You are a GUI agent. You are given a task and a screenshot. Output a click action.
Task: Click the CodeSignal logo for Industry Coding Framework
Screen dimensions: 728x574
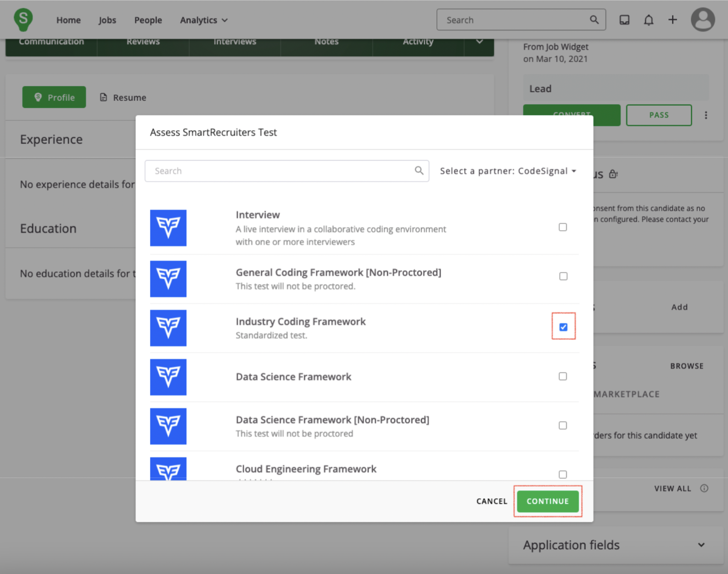click(x=168, y=328)
